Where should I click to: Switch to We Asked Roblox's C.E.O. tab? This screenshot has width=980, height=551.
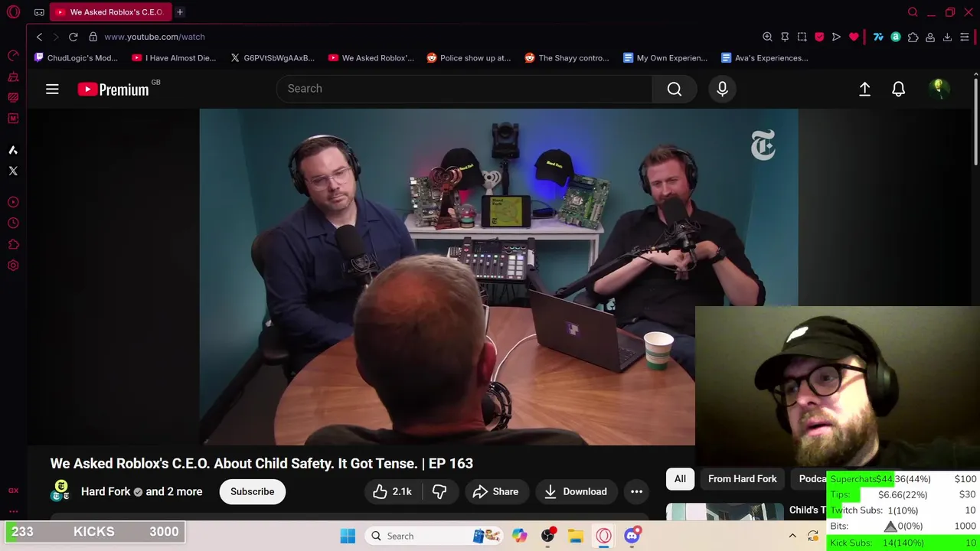pos(111,12)
